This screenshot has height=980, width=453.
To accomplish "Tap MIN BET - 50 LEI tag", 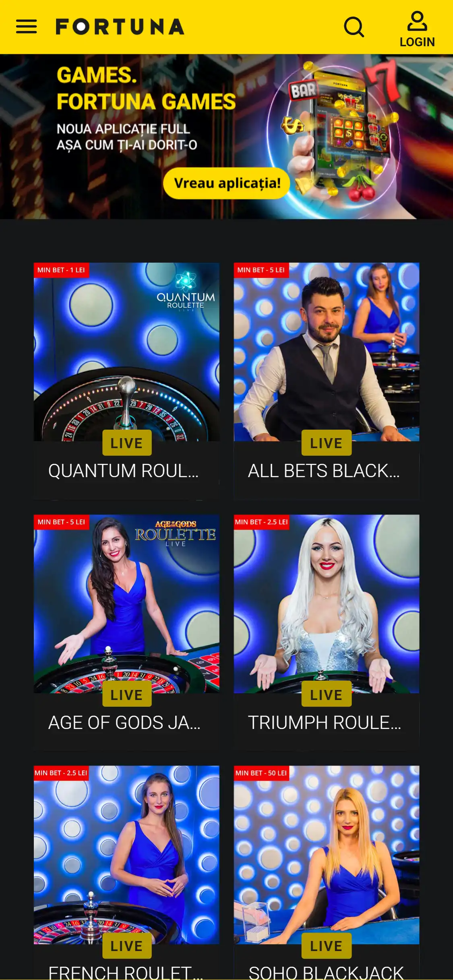I will click(261, 773).
